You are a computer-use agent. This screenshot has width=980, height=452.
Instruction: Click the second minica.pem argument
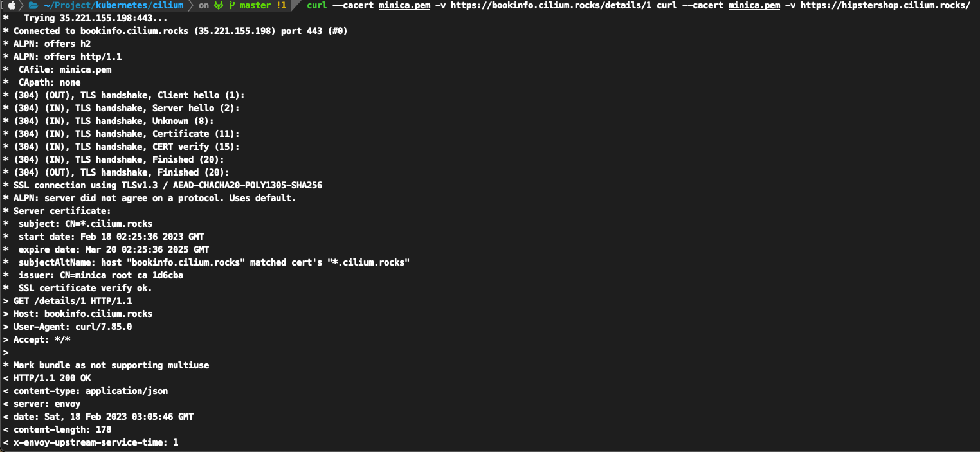[x=754, y=5]
